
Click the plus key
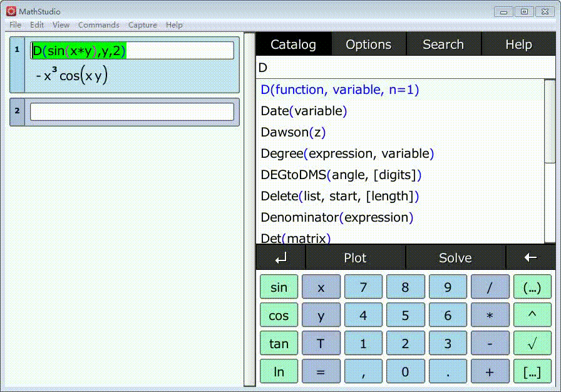coord(490,371)
